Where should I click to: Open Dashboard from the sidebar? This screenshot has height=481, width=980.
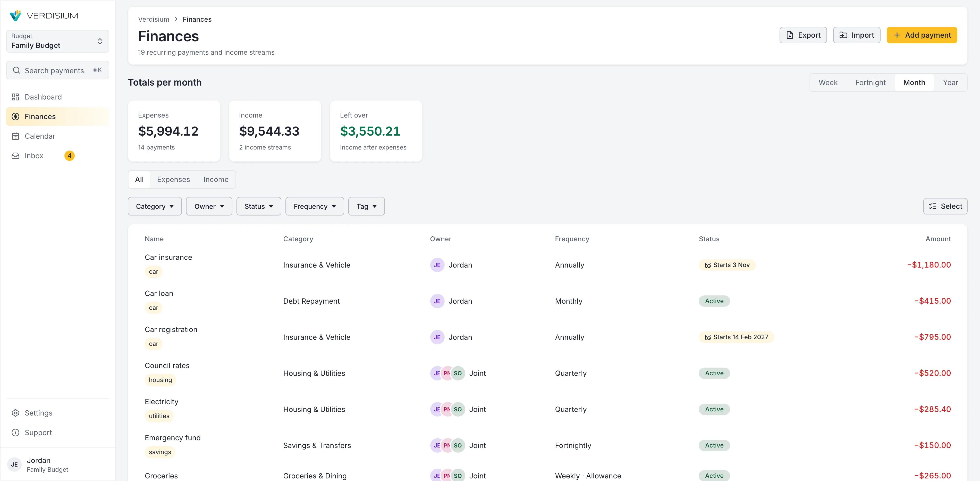coord(57,97)
